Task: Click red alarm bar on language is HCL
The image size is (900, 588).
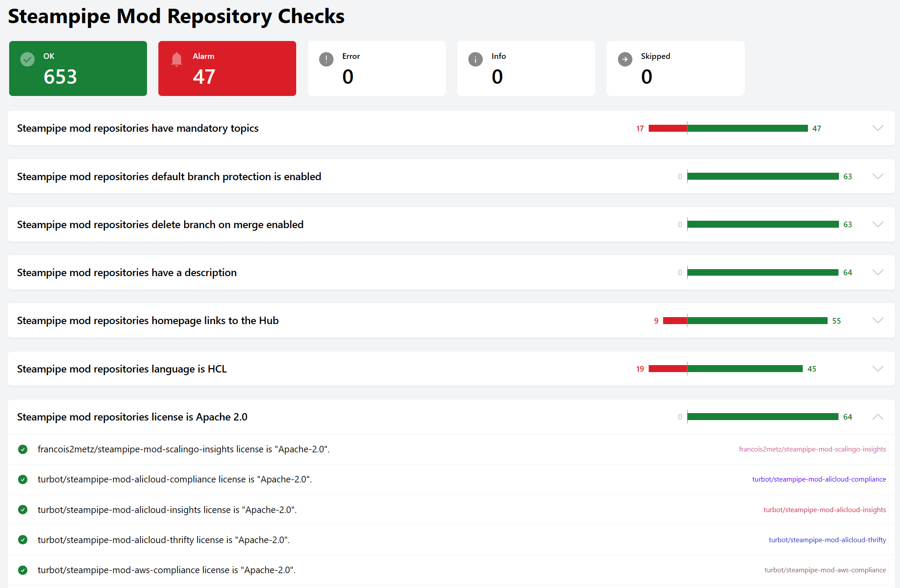Action: 668,369
